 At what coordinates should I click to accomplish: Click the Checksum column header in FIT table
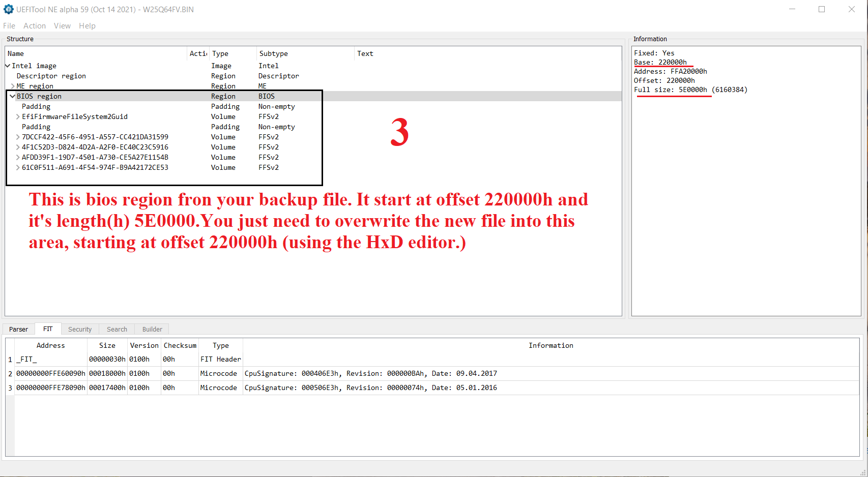[x=180, y=345]
